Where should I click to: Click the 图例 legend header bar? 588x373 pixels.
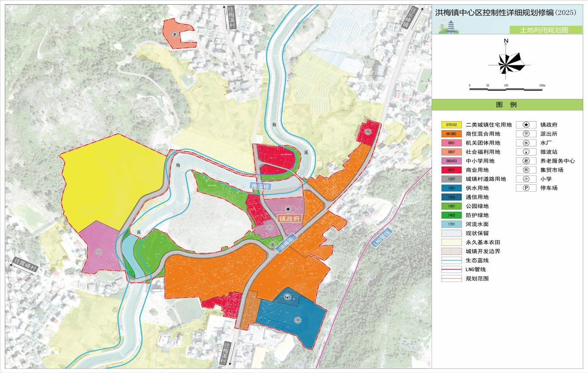[507, 105]
